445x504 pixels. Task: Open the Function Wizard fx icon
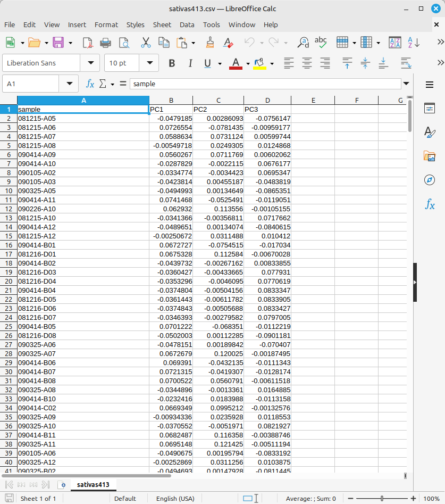(x=90, y=84)
